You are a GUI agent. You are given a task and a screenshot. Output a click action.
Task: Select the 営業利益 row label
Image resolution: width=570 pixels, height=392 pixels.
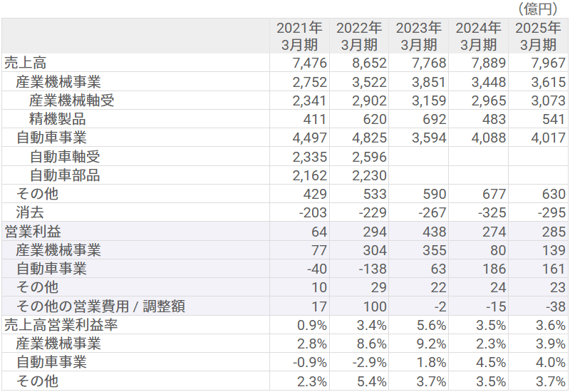33,232
